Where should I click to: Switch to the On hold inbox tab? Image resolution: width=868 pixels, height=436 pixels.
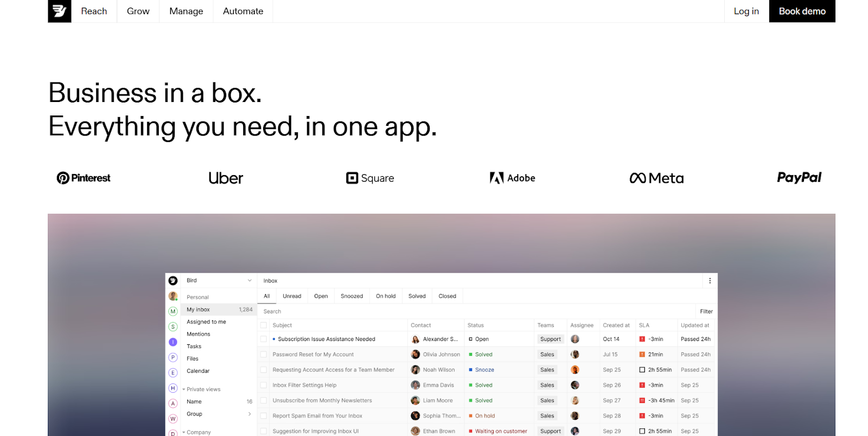coord(386,296)
